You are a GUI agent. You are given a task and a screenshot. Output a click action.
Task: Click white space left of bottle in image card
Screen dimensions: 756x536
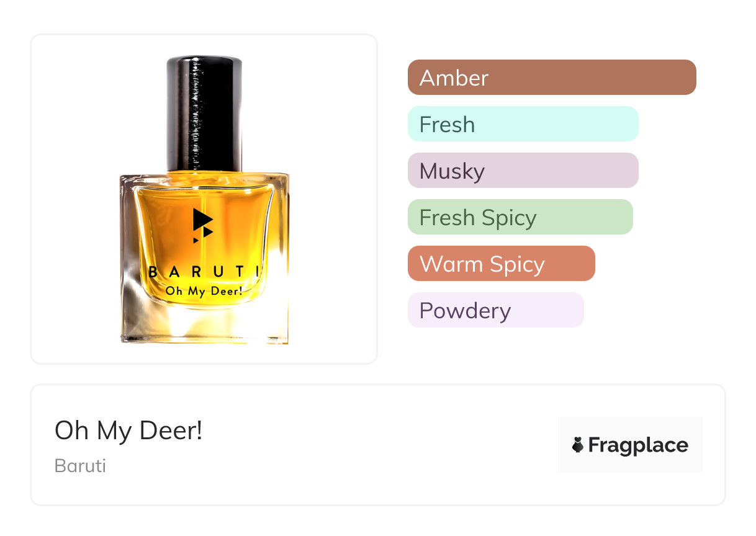point(74,199)
